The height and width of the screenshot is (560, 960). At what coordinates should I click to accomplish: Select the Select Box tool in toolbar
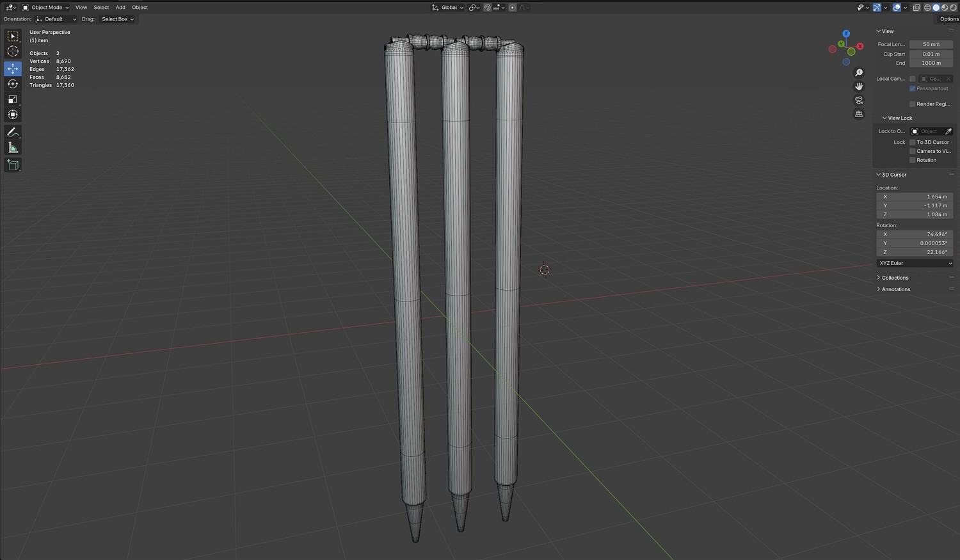pyautogui.click(x=13, y=36)
